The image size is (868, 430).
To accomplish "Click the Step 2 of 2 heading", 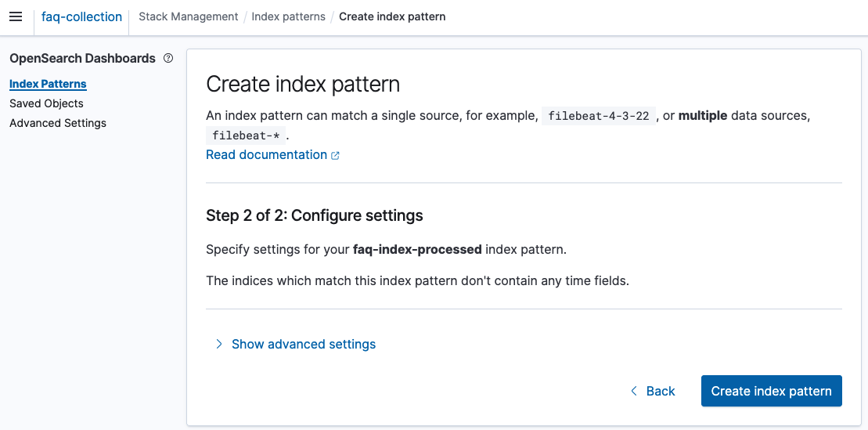I will (x=314, y=215).
